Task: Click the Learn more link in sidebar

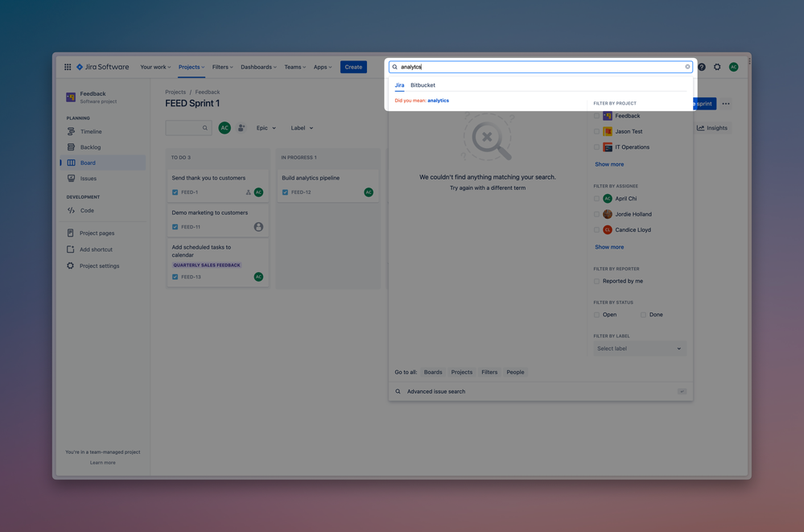Action: click(102, 463)
